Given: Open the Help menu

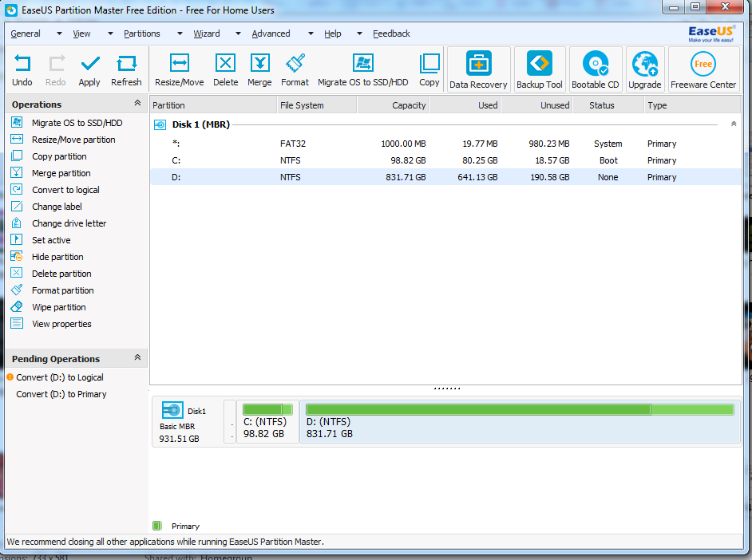Looking at the screenshot, I should 332,34.
